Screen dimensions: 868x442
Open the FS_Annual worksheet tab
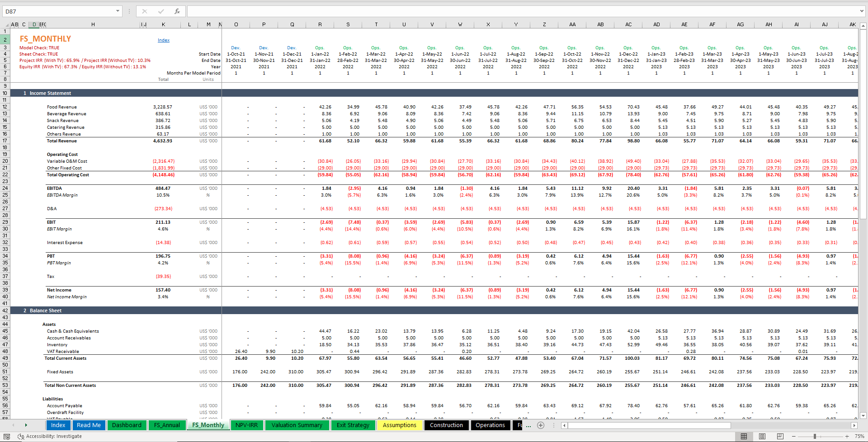pyautogui.click(x=167, y=425)
